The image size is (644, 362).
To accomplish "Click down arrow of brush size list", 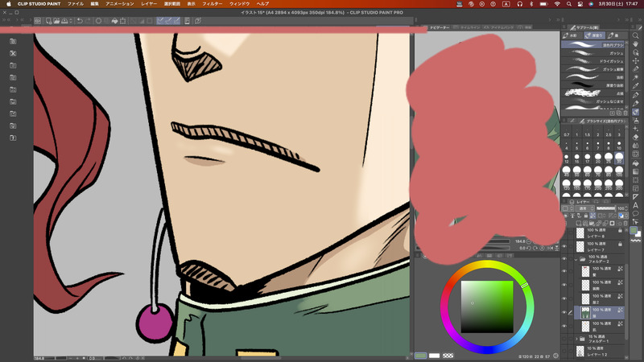I will (626, 195).
